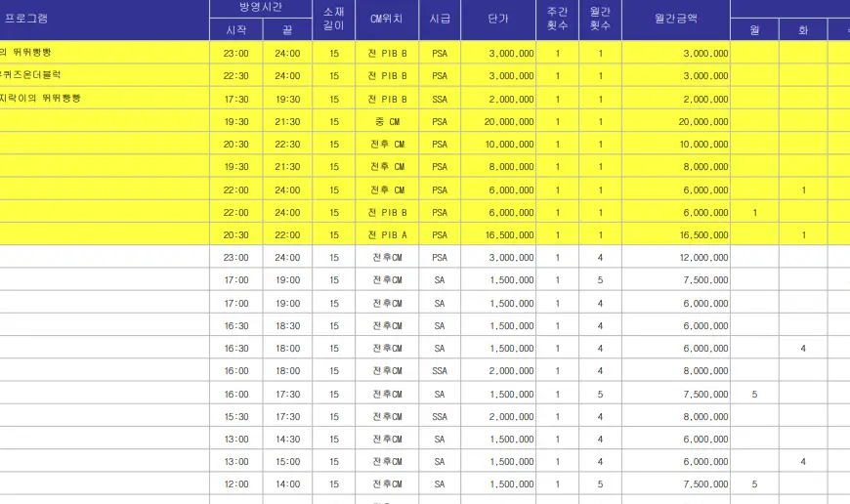850x504 pixels.
Task: Select the 시작 column header
Action: (x=235, y=30)
